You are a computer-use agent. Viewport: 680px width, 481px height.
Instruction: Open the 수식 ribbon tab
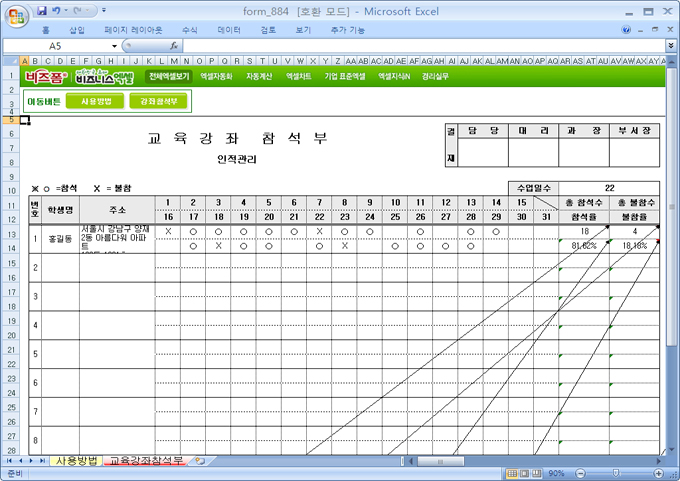[190, 30]
